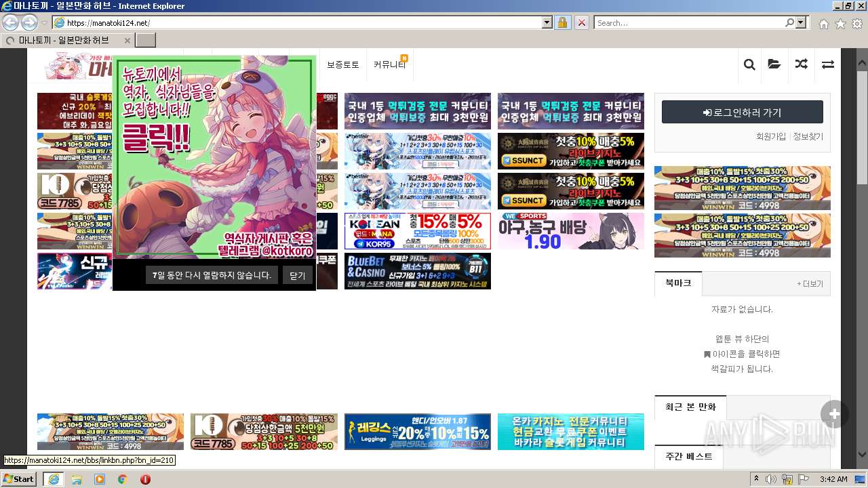Click the 정보찾기 link

(x=808, y=136)
